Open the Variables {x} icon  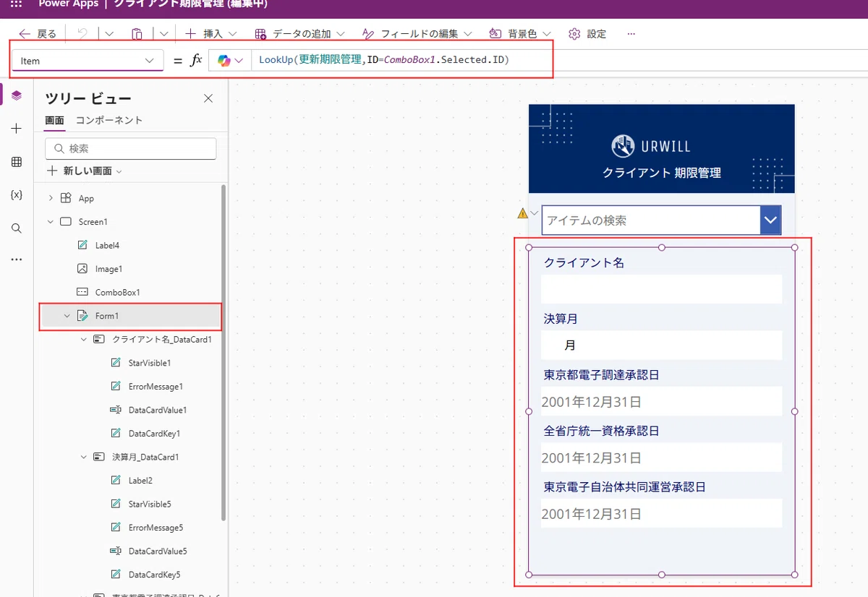tap(17, 195)
